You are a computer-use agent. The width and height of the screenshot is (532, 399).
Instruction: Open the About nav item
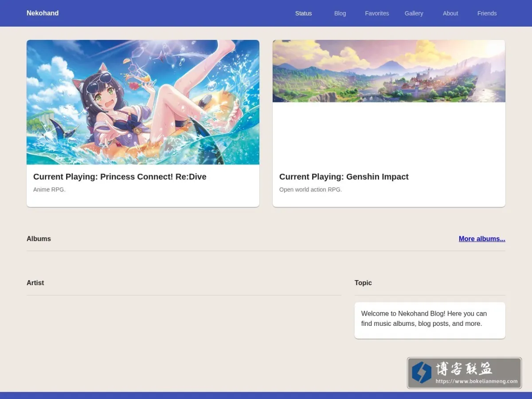(x=450, y=13)
